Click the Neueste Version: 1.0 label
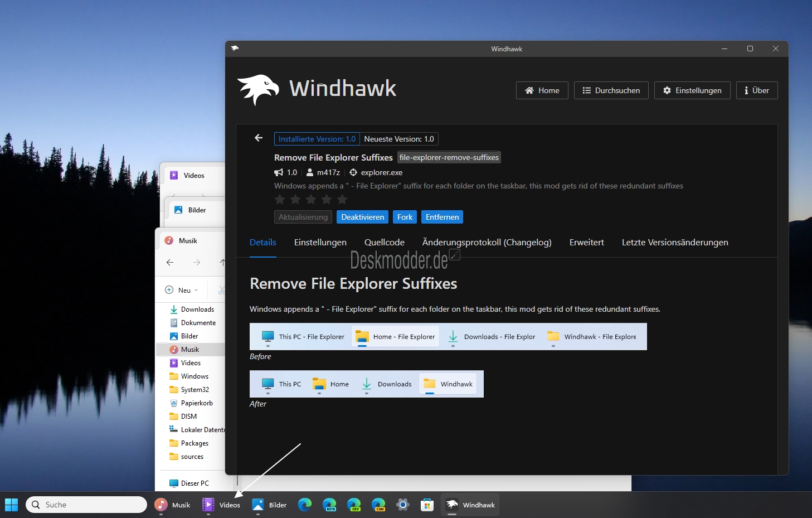 tap(399, 139)
